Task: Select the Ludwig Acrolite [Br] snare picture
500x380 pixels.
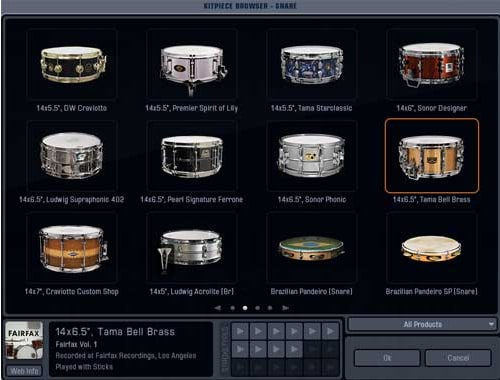Action: click(192, 248)
